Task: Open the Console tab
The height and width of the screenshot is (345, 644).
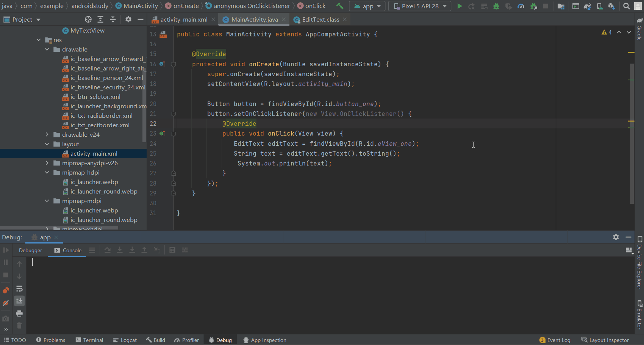Action: [68, 250]
